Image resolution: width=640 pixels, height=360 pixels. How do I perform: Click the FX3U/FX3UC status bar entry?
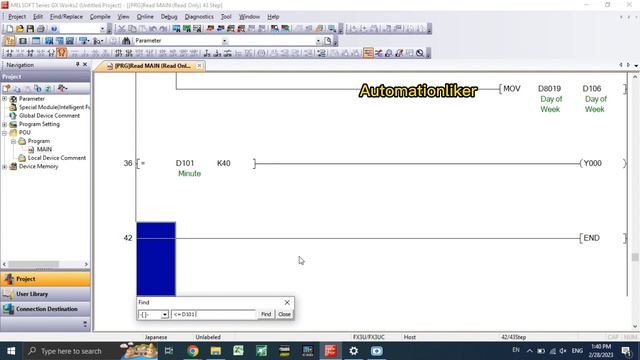(x=369, y=337)
